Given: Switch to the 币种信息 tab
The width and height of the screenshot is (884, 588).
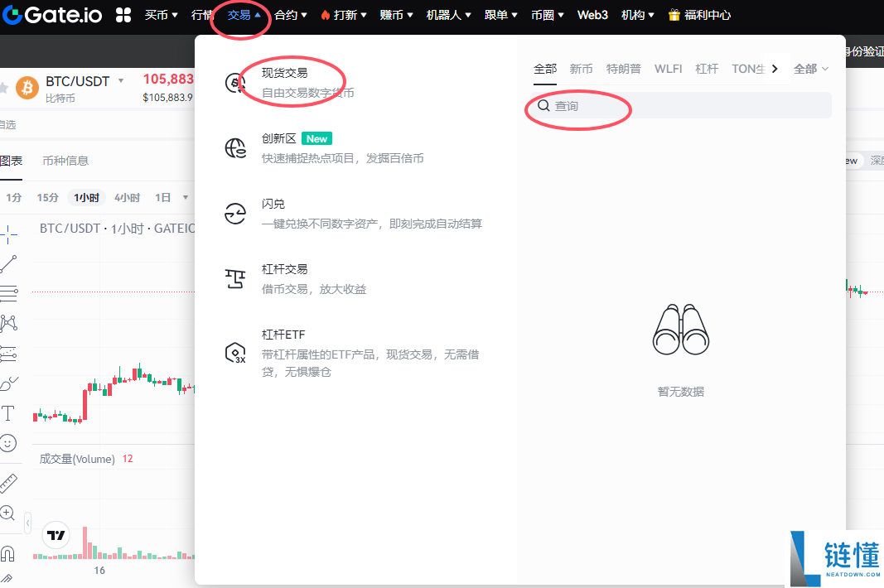Looking at the screenshot, I should pyautogui.click(x=65, y=161).
